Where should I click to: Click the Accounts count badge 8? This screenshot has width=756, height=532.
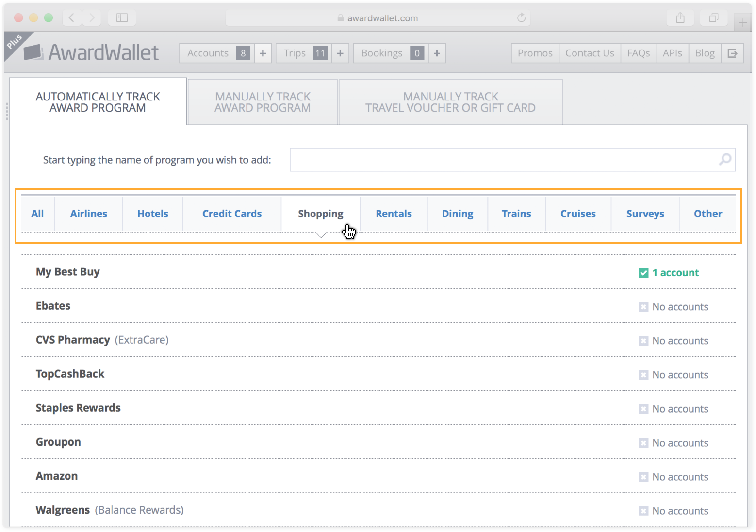pos(243,53)
